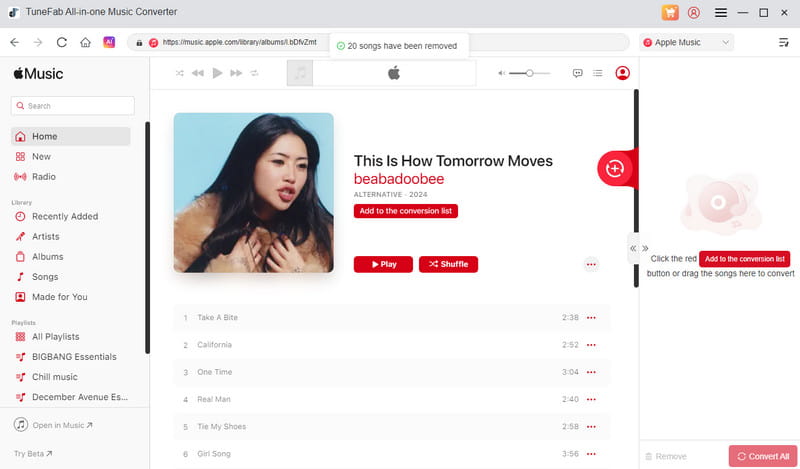The width and height of the screenshot is (800, 469).
Task: Open more options for Girl Song
Action: pos(591,454)
